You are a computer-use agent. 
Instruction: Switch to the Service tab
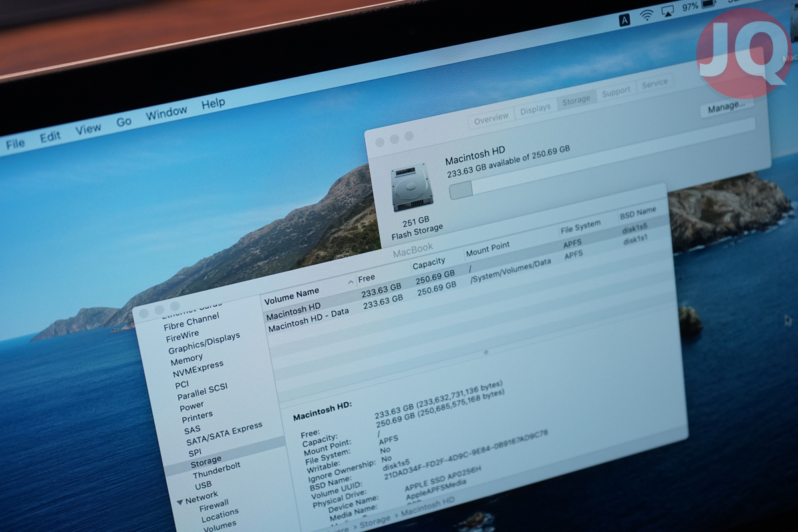coord(654,84)
